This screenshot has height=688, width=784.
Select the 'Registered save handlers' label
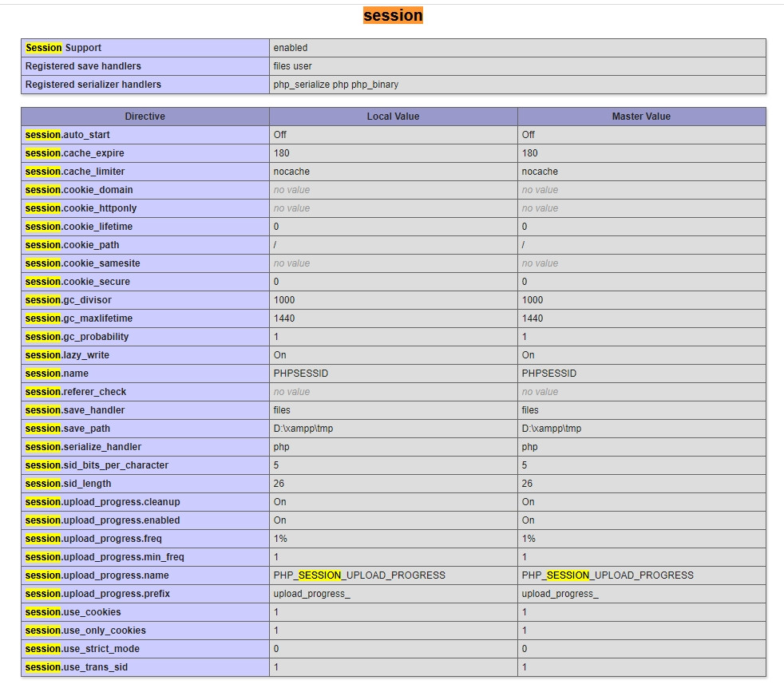[83, 66]
